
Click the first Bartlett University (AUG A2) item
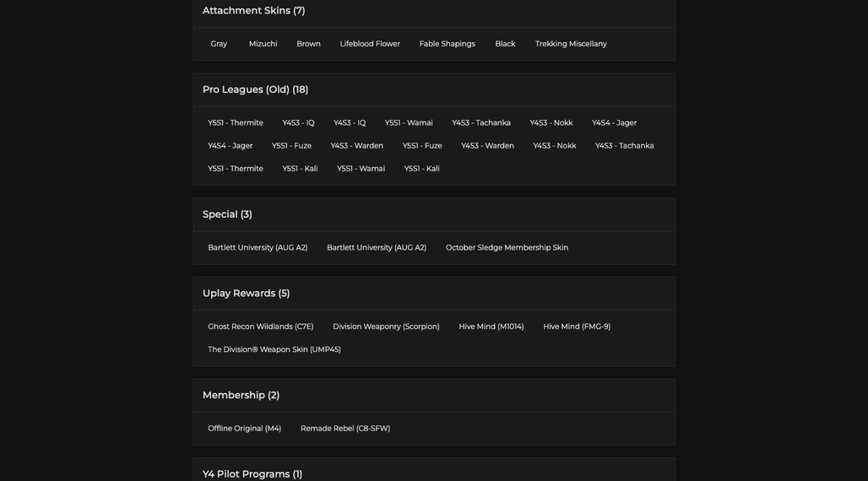[258, 247]
